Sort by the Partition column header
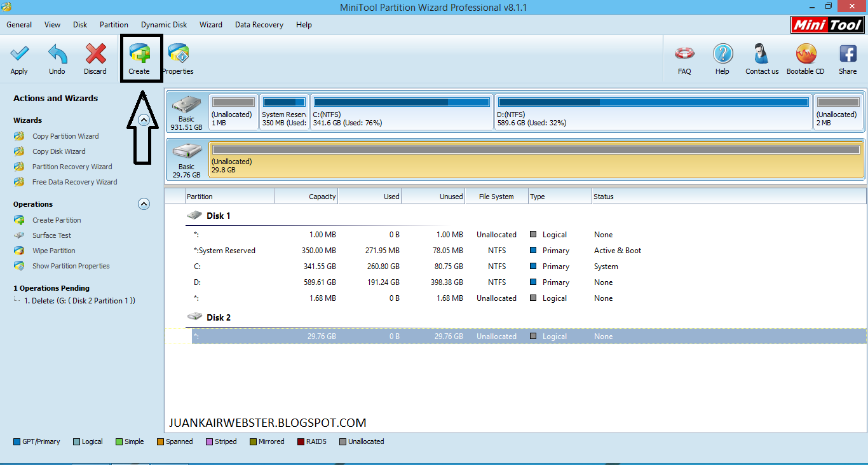868x465 pixels. [229, 197]
